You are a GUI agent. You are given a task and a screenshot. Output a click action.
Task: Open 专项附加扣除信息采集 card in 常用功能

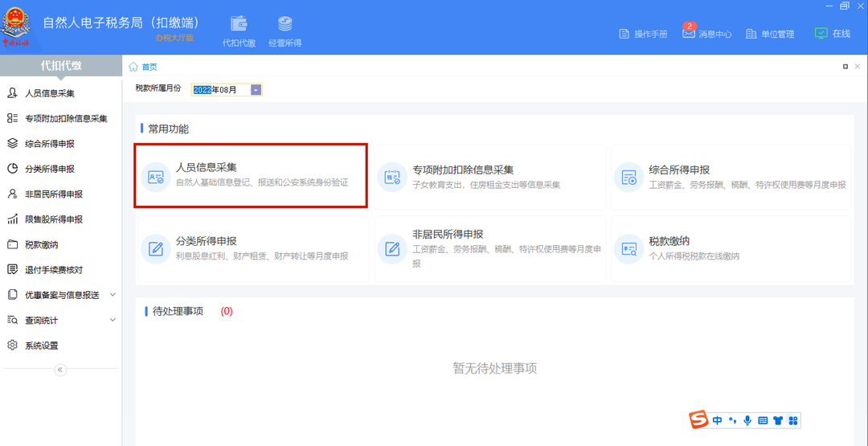point(492,177)
